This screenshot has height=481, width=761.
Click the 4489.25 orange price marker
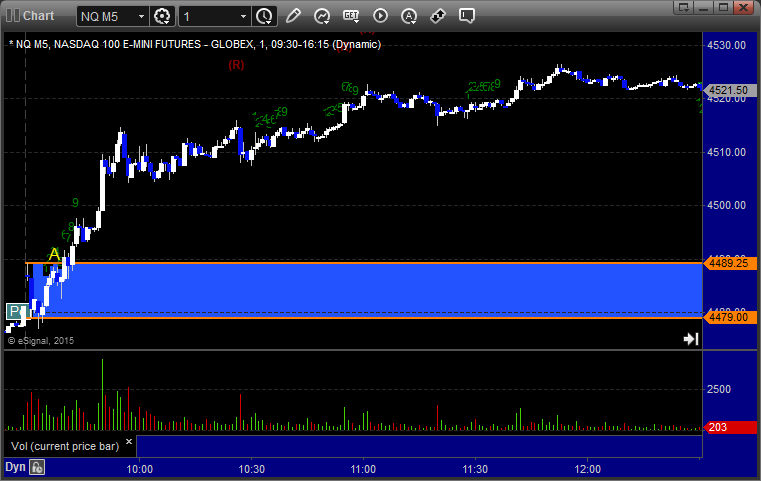[x=729, y=263]
